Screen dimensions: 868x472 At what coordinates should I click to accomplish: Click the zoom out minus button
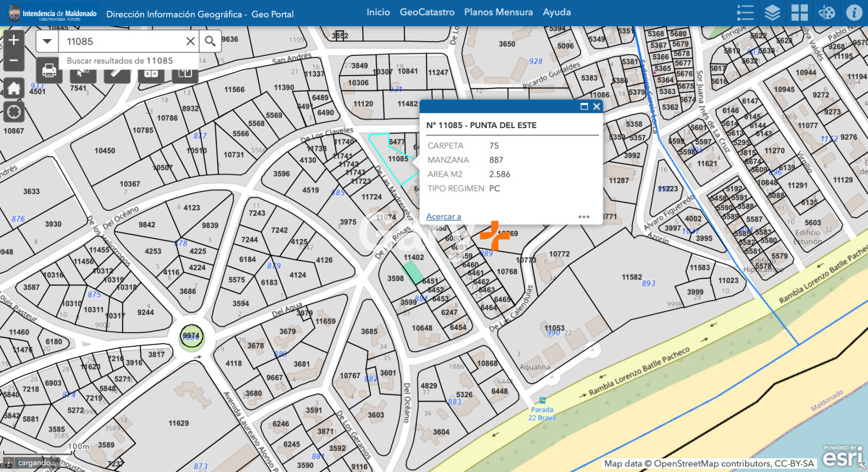coord(14,61)
